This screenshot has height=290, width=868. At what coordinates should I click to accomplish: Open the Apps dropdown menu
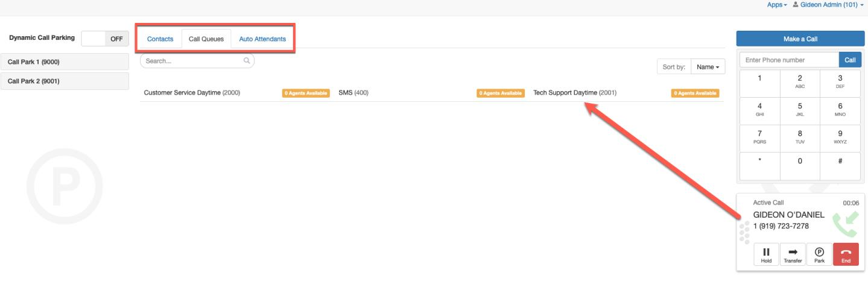click(x=777, y=5)
